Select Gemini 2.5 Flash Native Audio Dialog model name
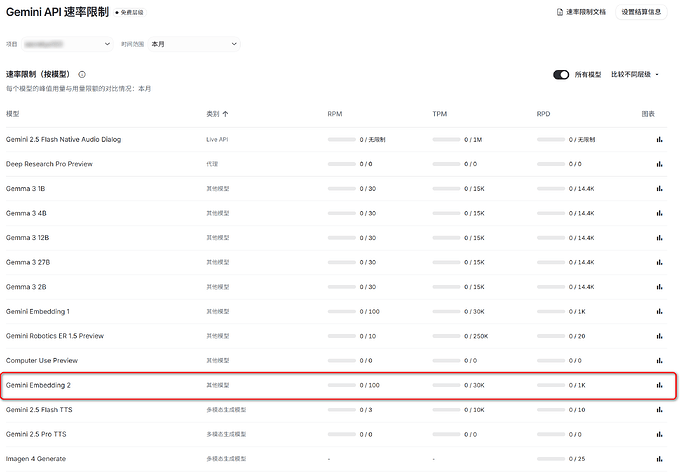This screenshot has width=689, height=474. tap(63, 140)
